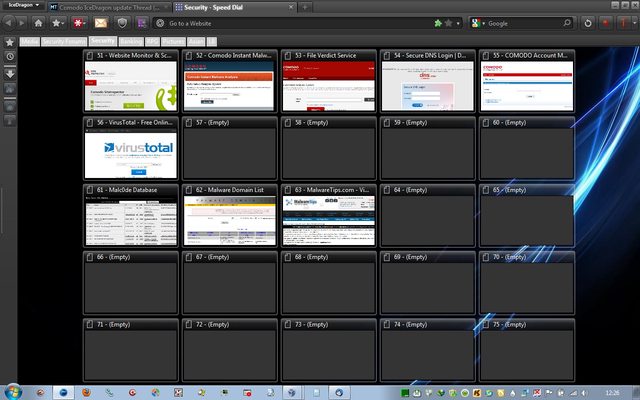Click the "75 - (Empty)" dial title
This screenshot has width=640, height=400.
pos(509,324)
